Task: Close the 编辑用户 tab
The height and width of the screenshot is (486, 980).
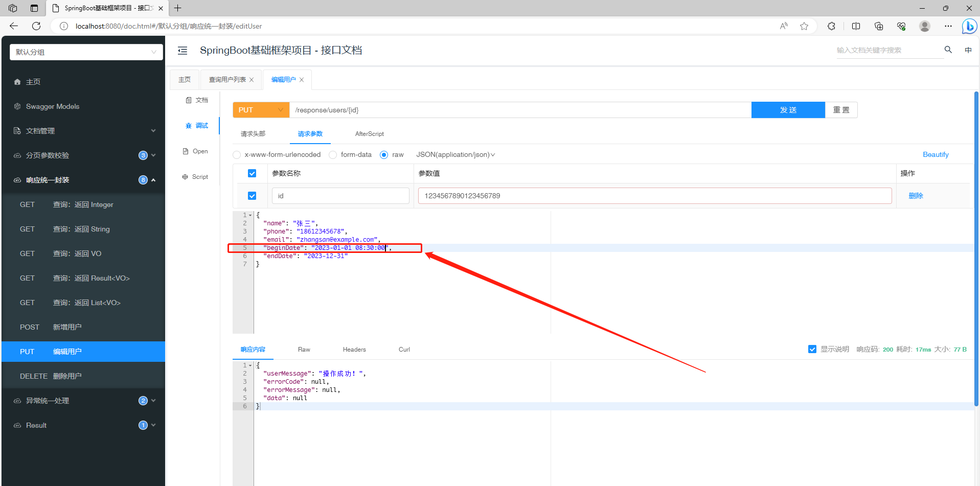Action: [x=302, y=80]
